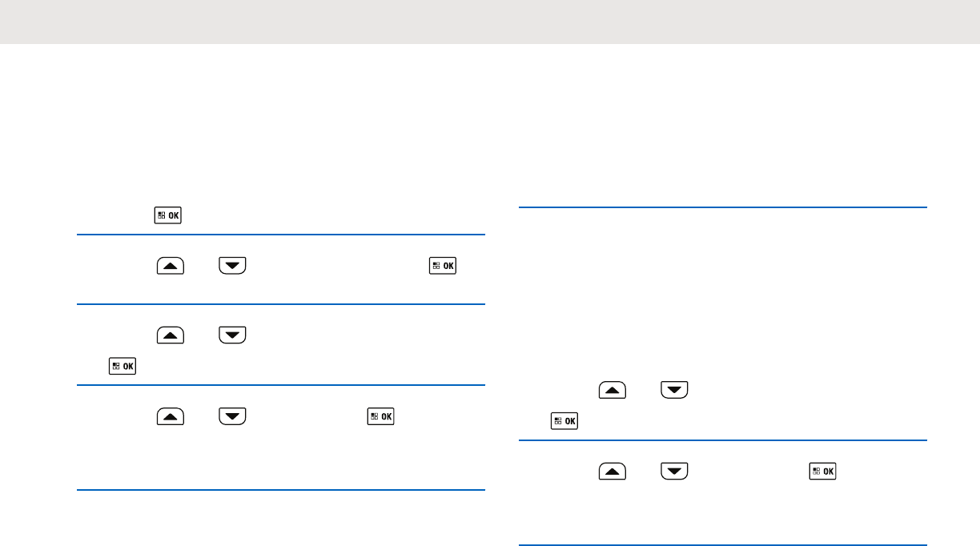Click the upper up arrow key in the right column
The width and height of the screenshot is (980, 546).
coord(612,391)
